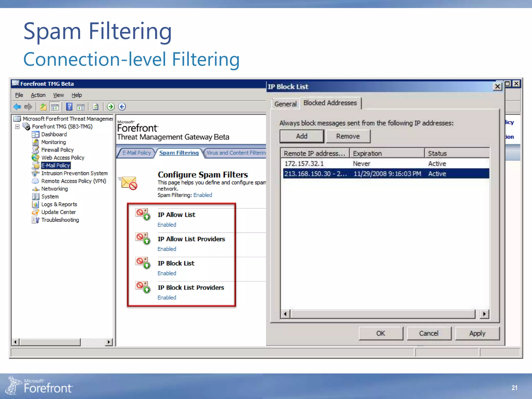Screen dimensions: 532x399
Task: Click the console tree scroll right arrow
Action: 109,342
